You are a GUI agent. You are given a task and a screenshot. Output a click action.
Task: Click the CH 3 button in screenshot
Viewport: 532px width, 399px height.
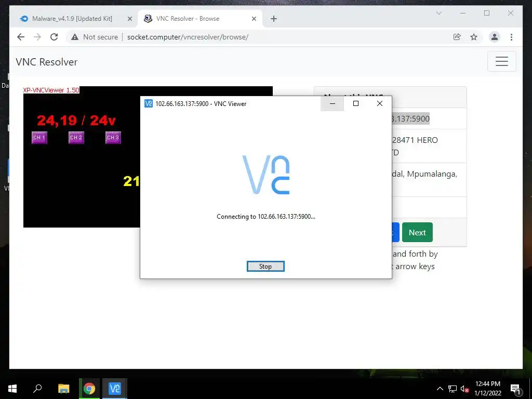(x=113, y=137)
